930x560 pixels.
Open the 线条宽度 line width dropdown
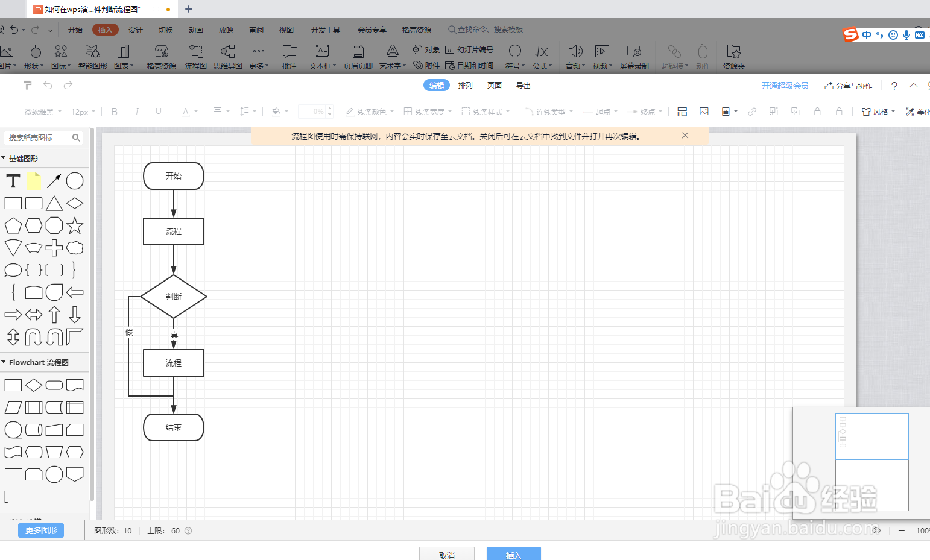click(428, 112)
